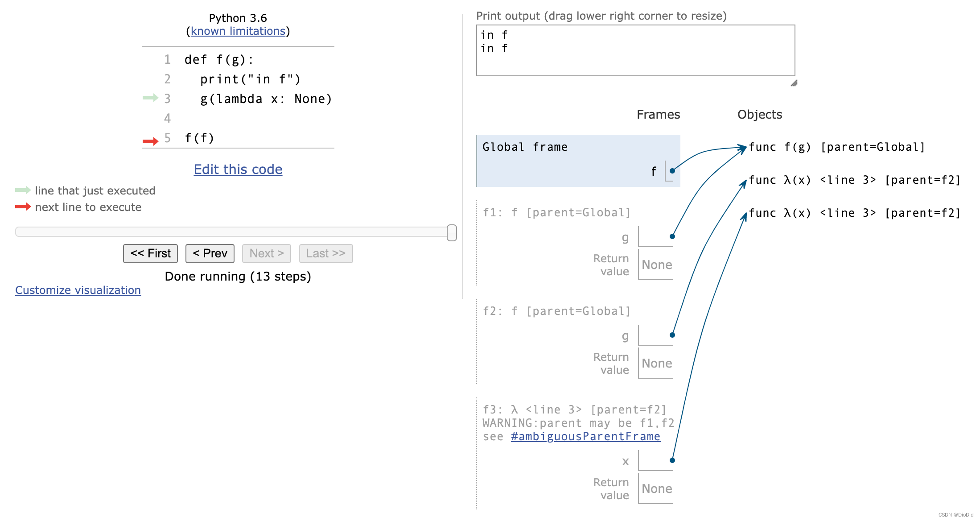980x521 pixels.
Task: Click code line 3 with g(lambda x: None)
Action: (x=266, y=99)
